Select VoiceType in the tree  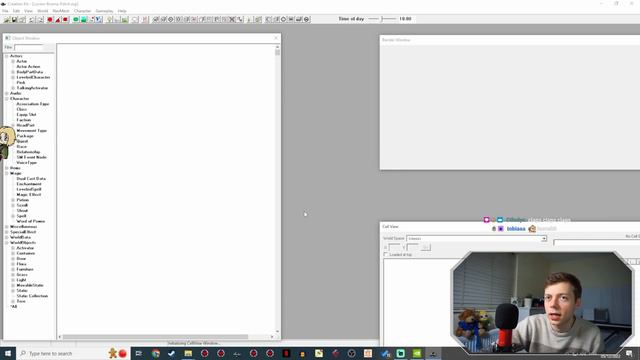[27, 162]
